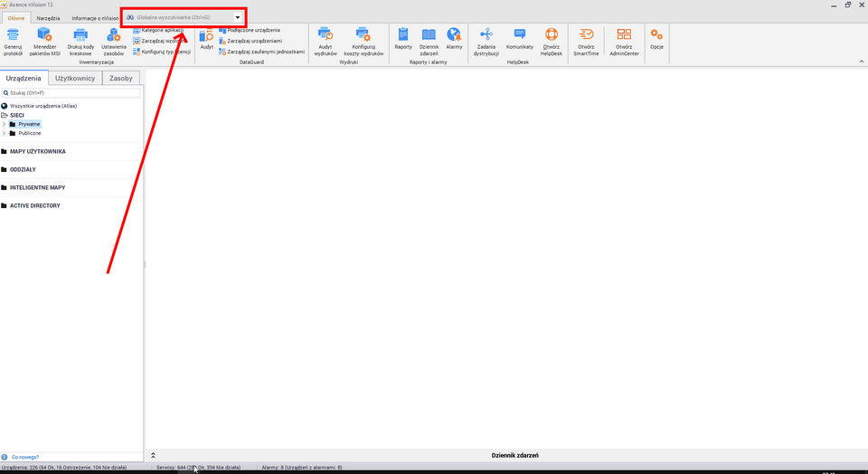The height and width of the screenshot is (474, 868).
Task: Switch to the Użytkownicy tab
Action: 75,79
